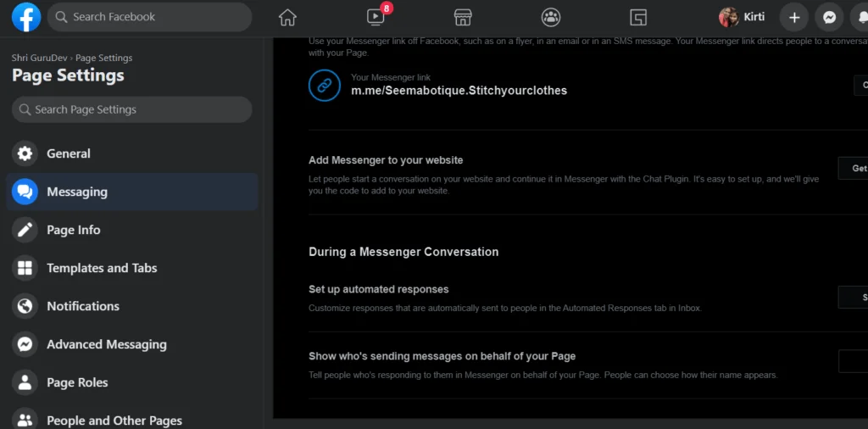Open Page Roles settings

click(77, 382)
